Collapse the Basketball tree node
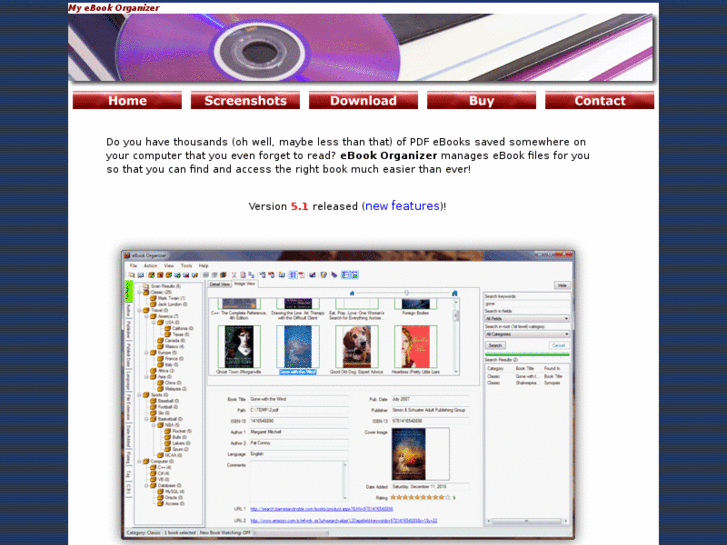 (x=147, y=419)
